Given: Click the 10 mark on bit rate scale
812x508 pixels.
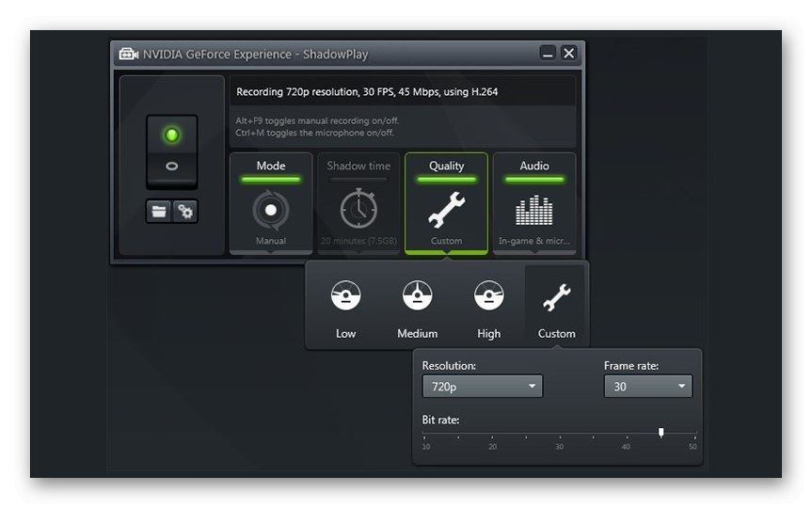Looking at the screenshot, I should 425,446.
